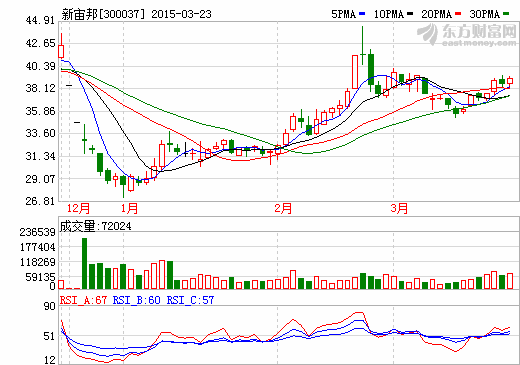
Task: Click the 成交量:72024 volume label
Action: pos(96,226)
